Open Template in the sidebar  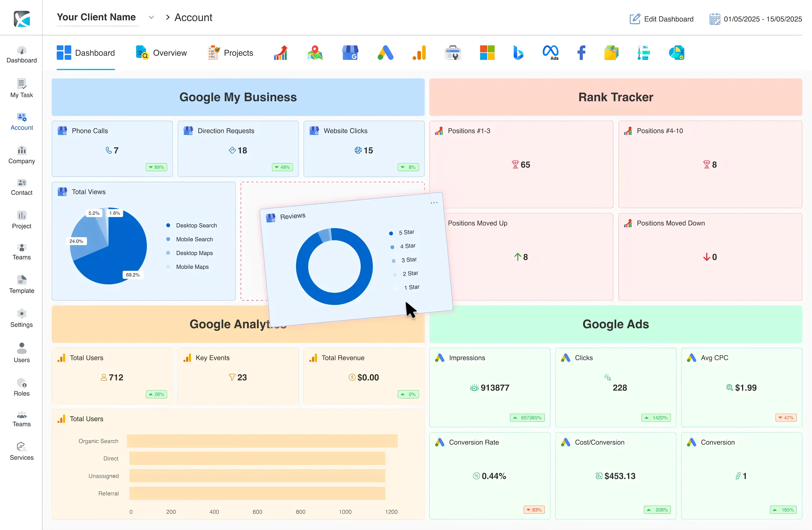coord(22,284)
